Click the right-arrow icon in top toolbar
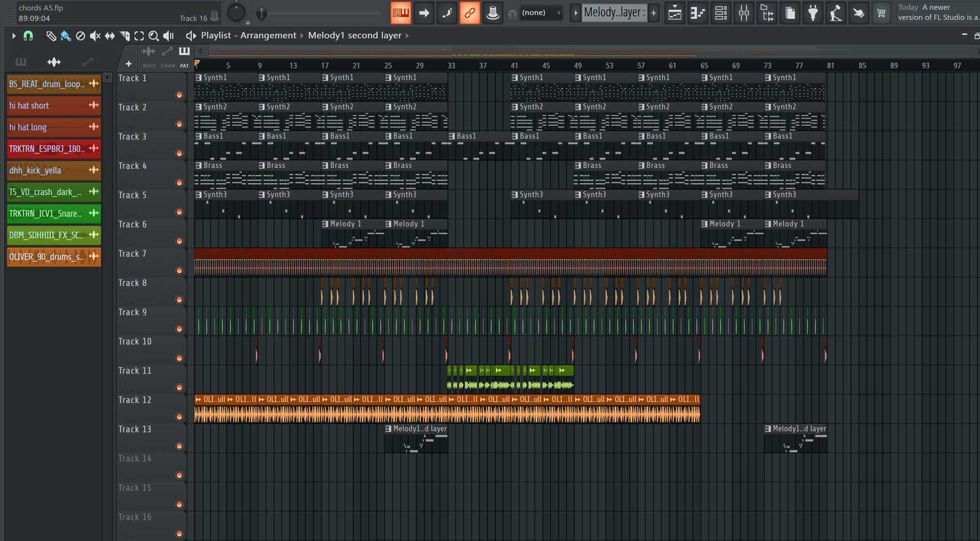The height and width of the screenshot is (541, 980). pyautogui.click(x=424, y=12)
